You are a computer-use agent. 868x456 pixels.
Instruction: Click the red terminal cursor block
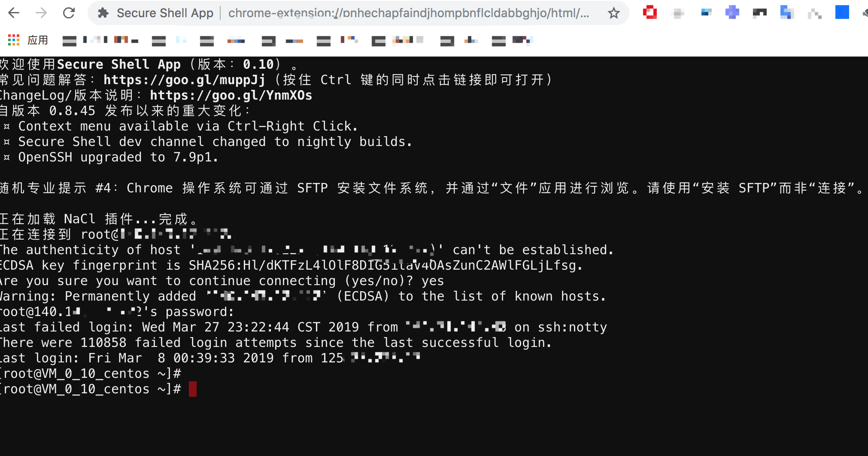click(x=193, y=389)
